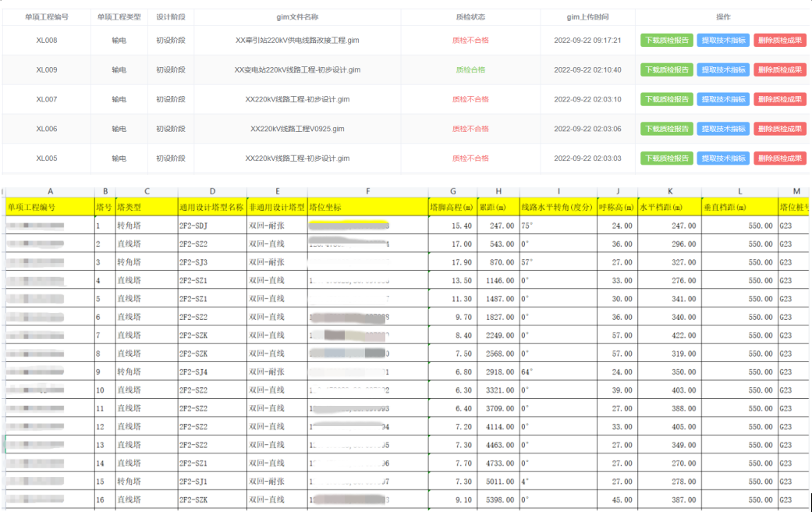The width and height of the screenshot is (812, 512).
Task: Click 删除质检成果 in the XL006 row
Action: tap(780, 129)
